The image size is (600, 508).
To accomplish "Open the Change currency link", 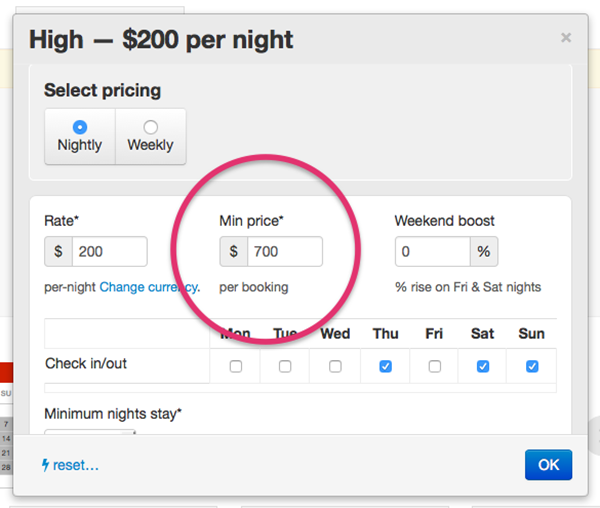I will pyautogui.click(x=150, y=287).
